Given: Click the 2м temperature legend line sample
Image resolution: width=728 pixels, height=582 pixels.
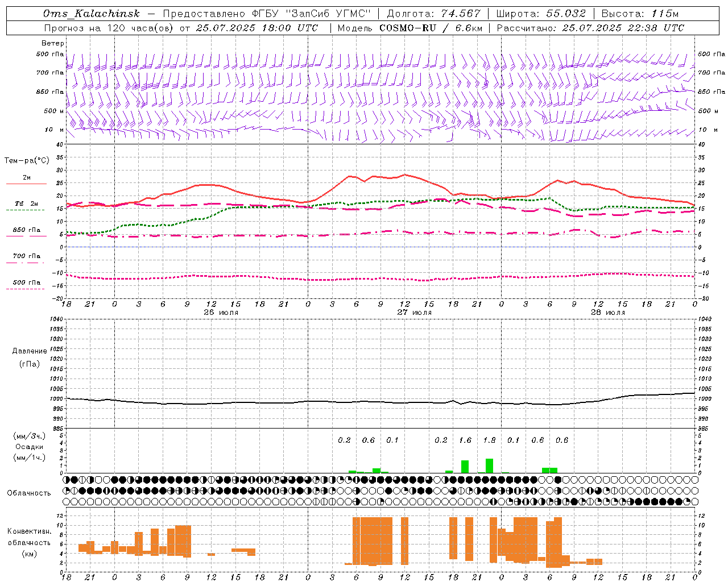Looking at the screenshot, I should (x=26, y=184).
